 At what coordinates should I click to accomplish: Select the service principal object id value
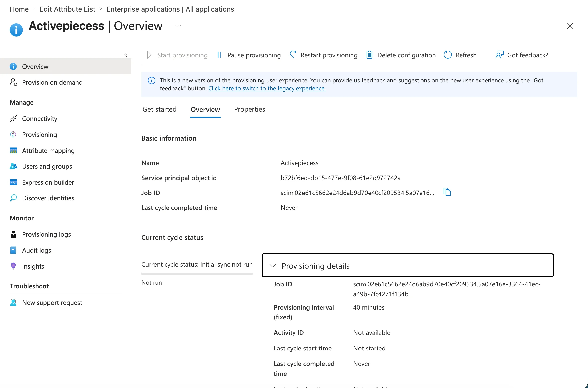pyautogui.click(x=340, y=178)
